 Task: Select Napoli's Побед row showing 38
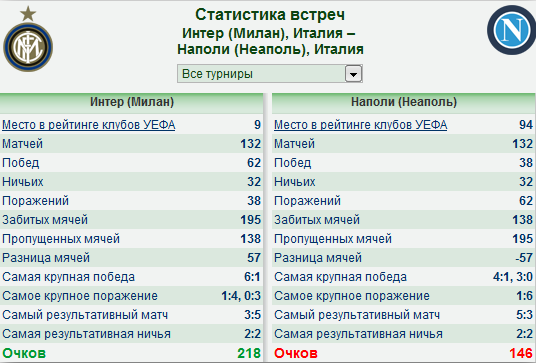pos(404,163)
